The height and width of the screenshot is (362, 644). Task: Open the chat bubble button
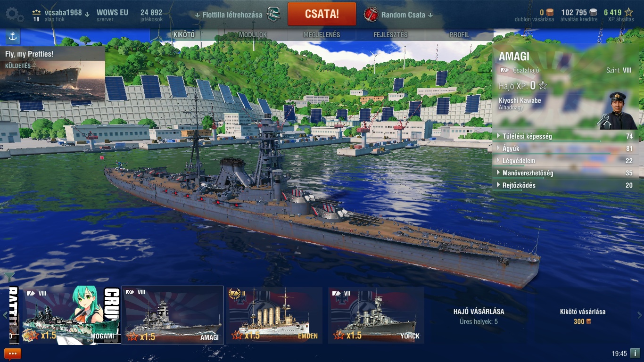(x=13, y=354)
